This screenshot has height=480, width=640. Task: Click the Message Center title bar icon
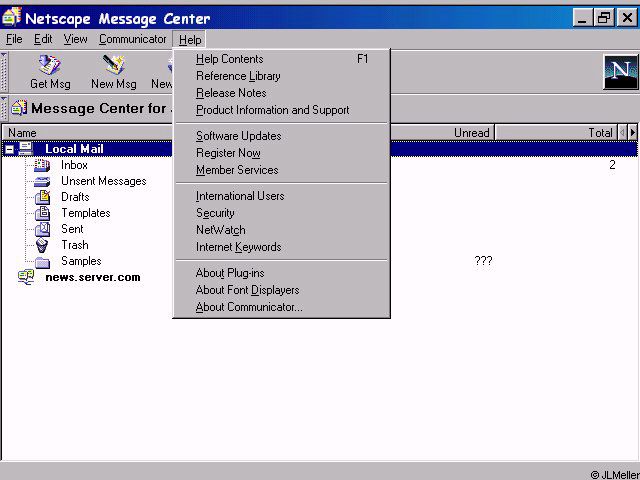pyautogui.click(x=11, y=17)
